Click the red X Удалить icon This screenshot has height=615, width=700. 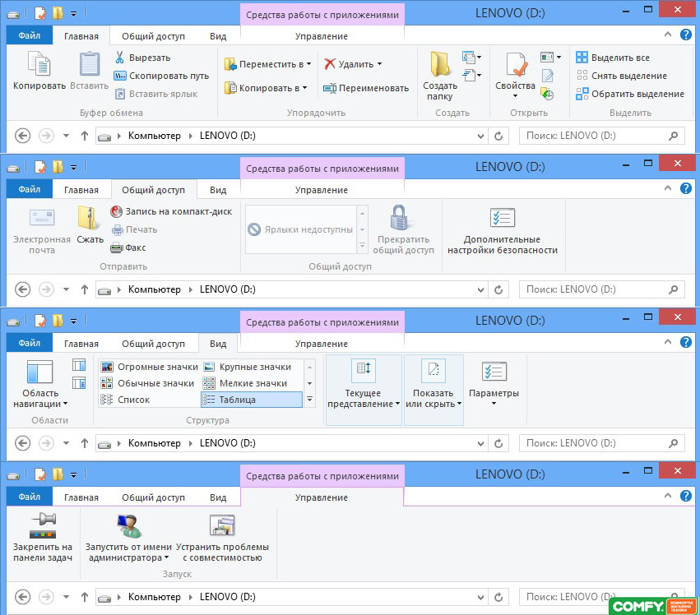(x=330, y=64)
